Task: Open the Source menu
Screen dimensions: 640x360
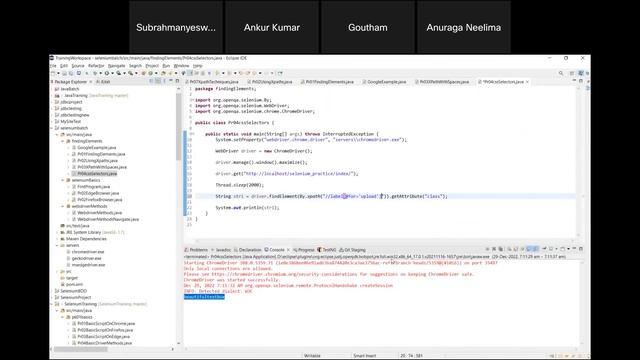Action: [78, 66]
